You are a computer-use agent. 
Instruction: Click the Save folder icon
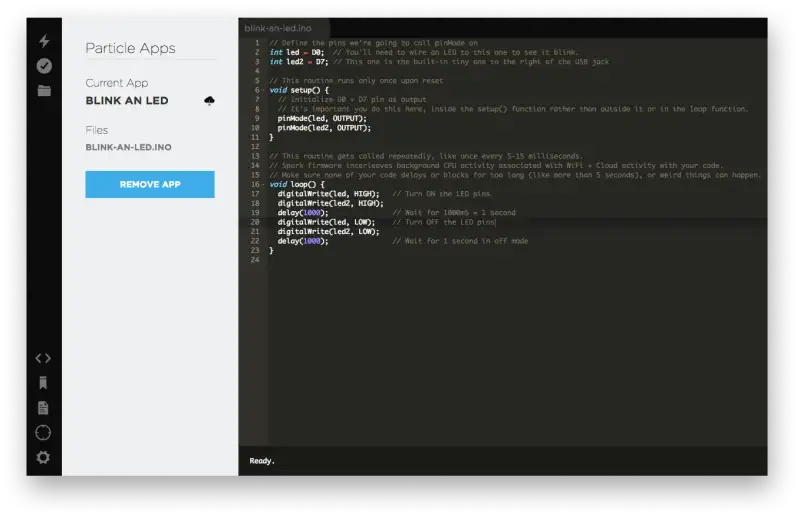pyautogui.click(x=44, y=91)
